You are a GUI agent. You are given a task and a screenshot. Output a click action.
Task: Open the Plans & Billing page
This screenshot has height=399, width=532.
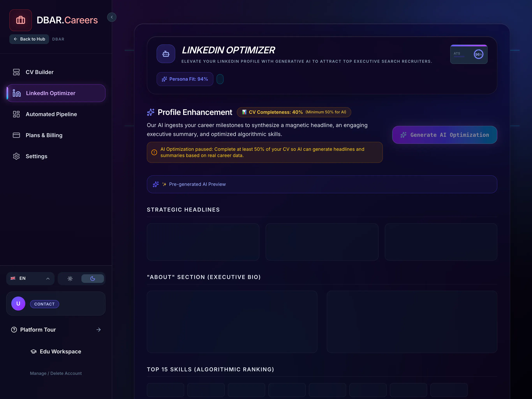tap(56, 135)
